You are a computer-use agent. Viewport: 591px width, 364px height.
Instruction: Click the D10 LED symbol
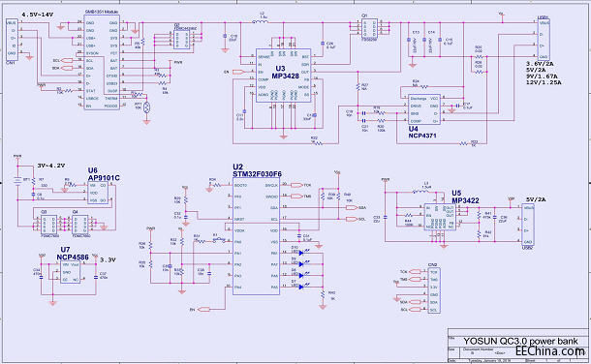point(301,253)
